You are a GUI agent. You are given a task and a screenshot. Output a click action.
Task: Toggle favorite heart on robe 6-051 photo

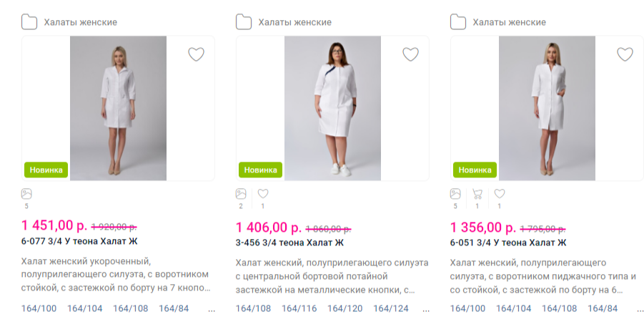click(x=625, y=54)
